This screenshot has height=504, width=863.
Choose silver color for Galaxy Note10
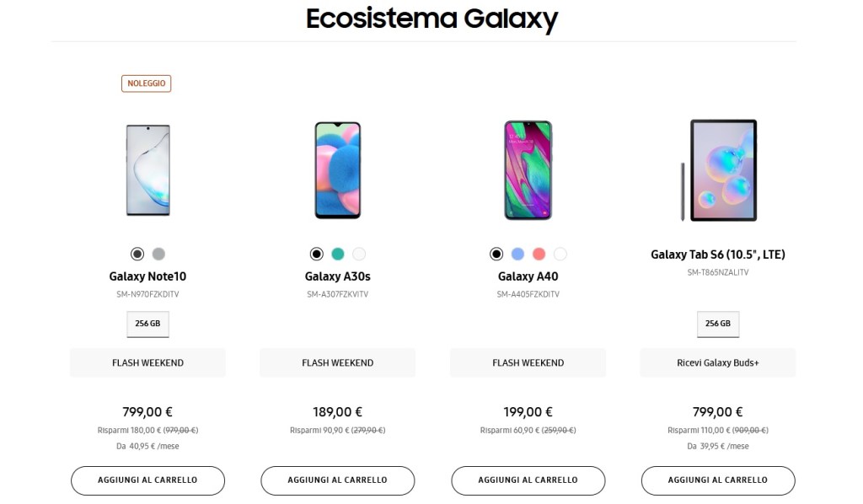158,254
